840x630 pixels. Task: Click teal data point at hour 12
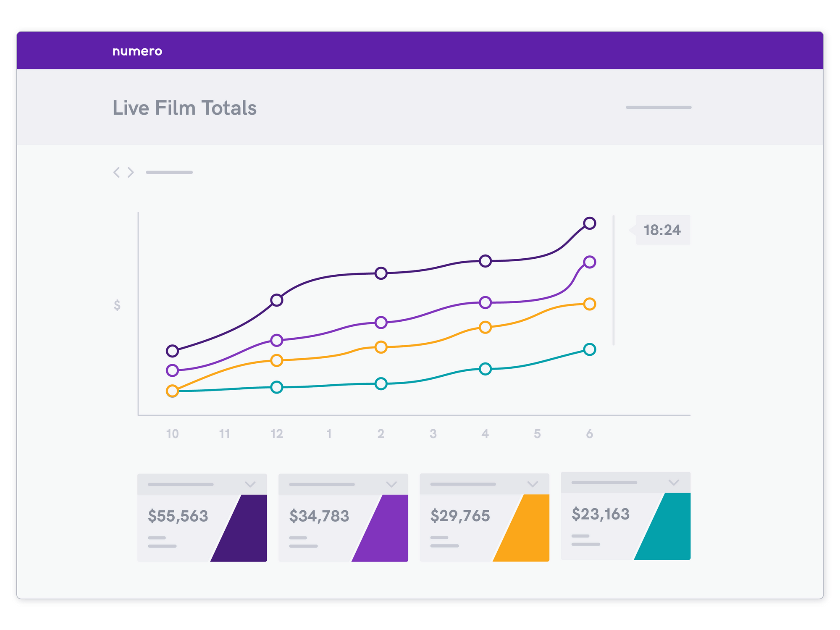(277, 387)
